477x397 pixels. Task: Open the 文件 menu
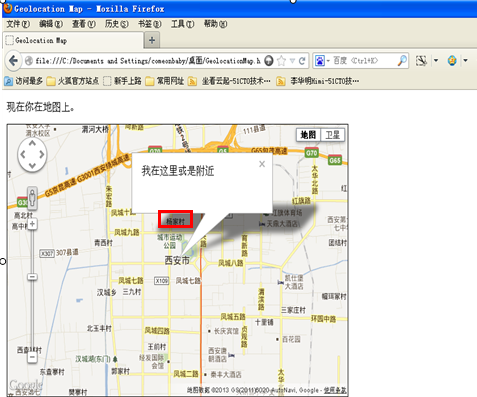point(18,24)
